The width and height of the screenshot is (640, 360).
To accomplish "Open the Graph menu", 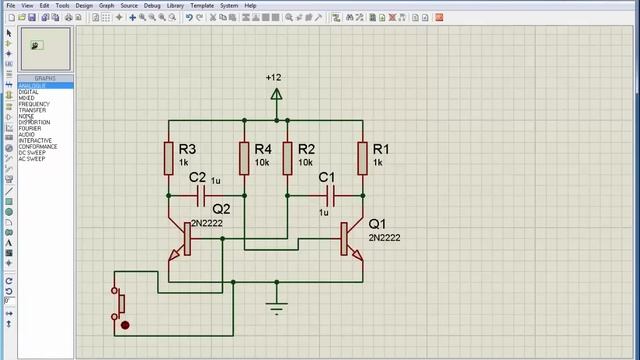I will click(107, 6).
